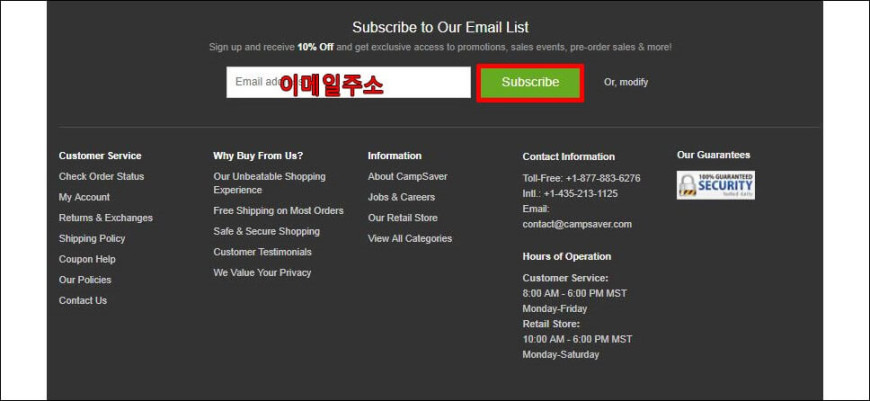Go to My Account
The width and height of the screenshot is (870, 401).
[x=84, y=197]
